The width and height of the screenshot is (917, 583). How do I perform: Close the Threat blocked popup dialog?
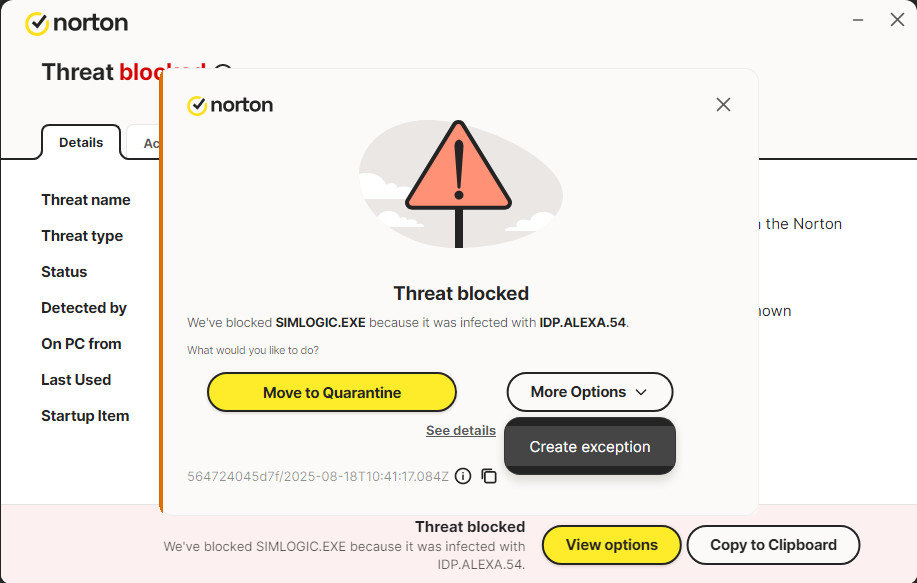[x=723, y=105]
